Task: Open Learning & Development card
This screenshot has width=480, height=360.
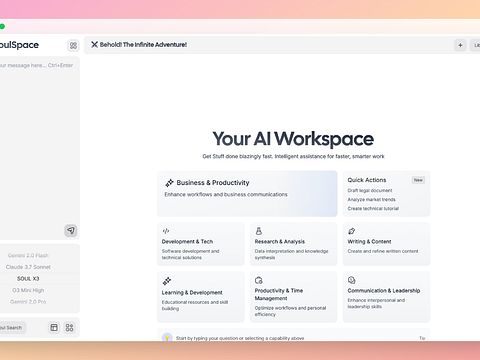Action: coord(201,297)
